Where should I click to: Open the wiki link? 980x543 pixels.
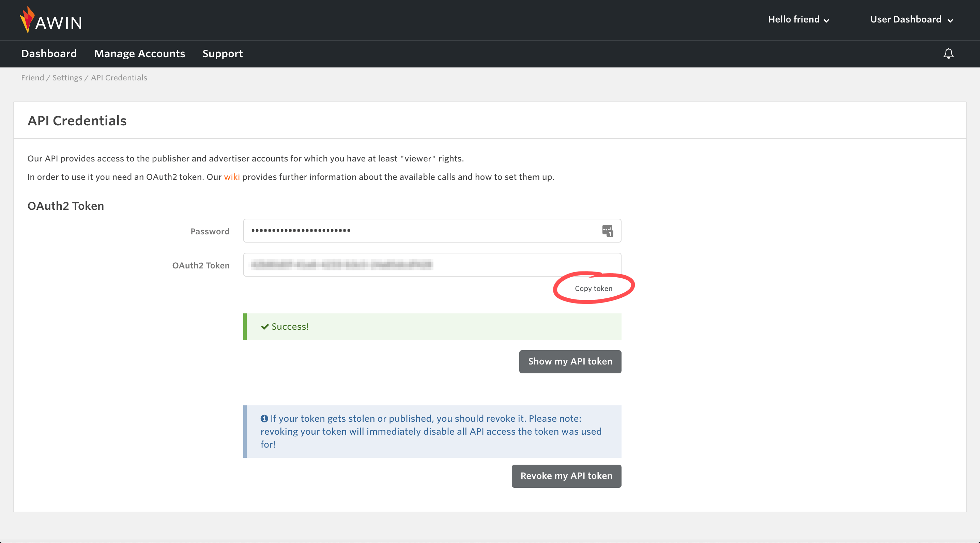tap(232, 177)
